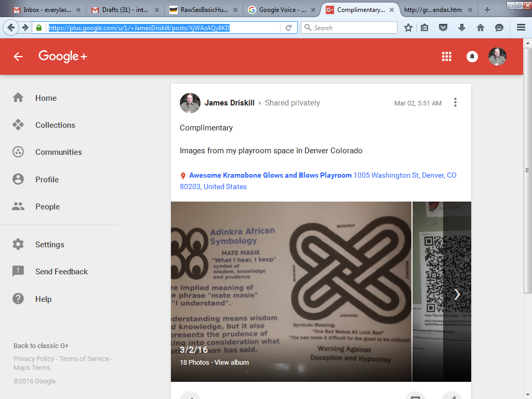This screenshot has height=399, width=532.
Task: Click James Driskill's post avatar
Action: pos(190,103)
